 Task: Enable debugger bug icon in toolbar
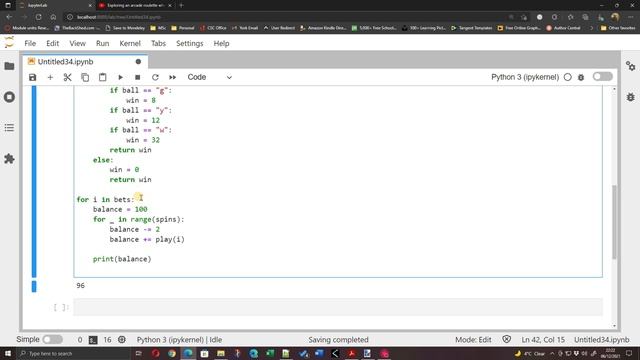(x=581, y=77)
